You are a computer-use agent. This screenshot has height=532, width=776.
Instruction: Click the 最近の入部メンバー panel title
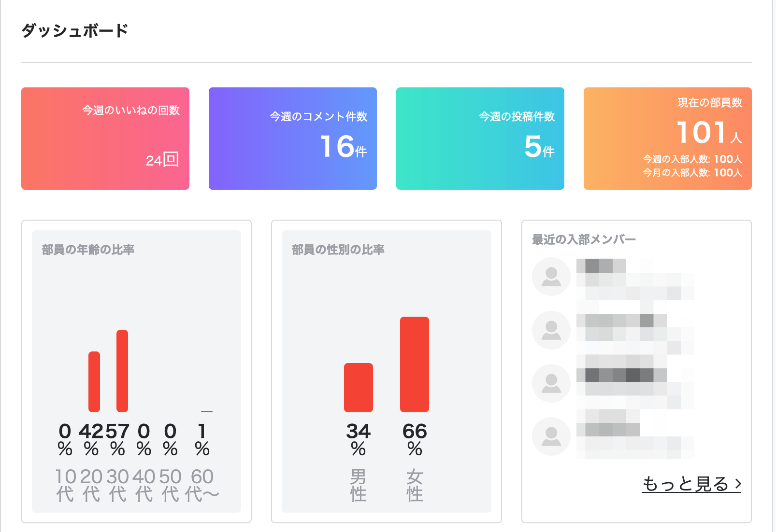[584, 239]
